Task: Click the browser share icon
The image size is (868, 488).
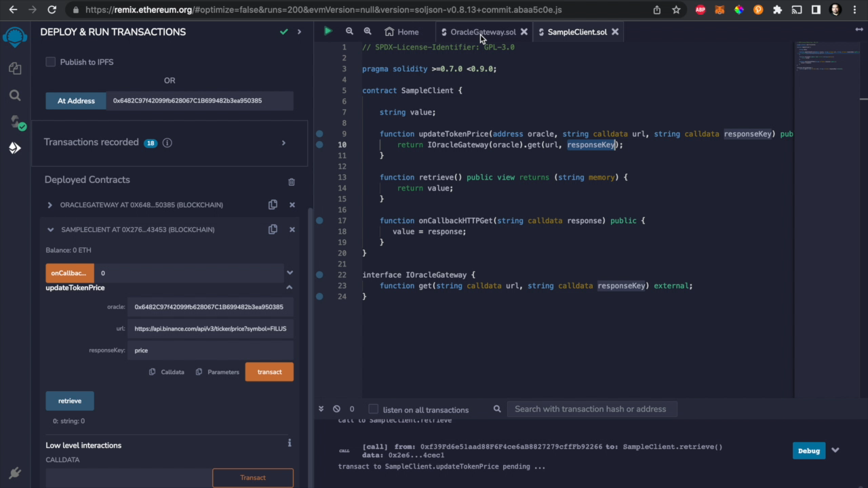Action: 657,9
